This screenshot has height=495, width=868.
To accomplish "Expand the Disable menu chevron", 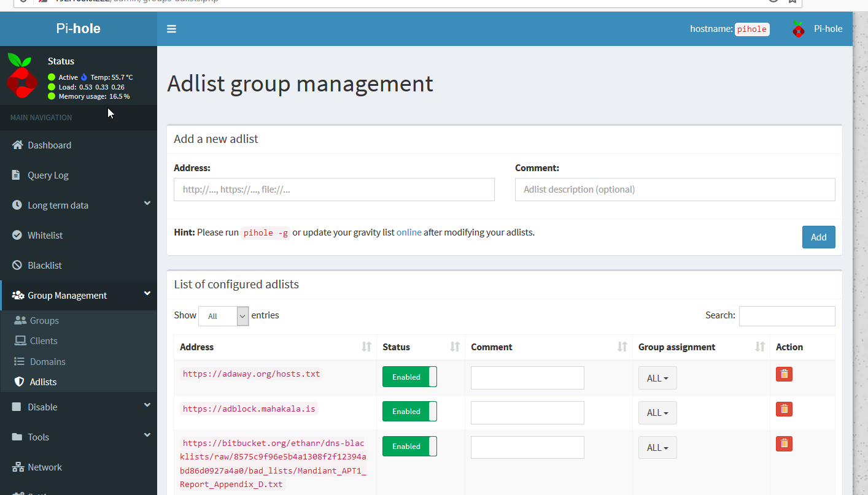I will click(x=147, y=405).
